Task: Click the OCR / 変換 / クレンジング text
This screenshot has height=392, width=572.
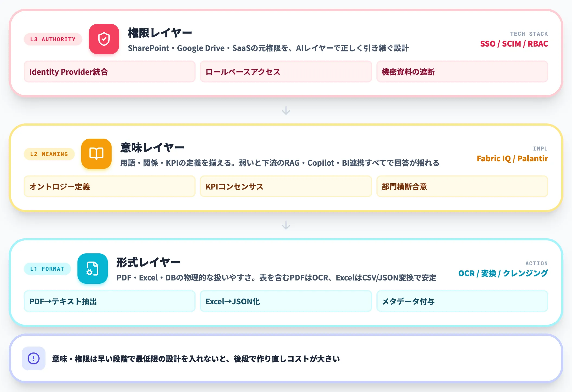Action: (503, 273)
